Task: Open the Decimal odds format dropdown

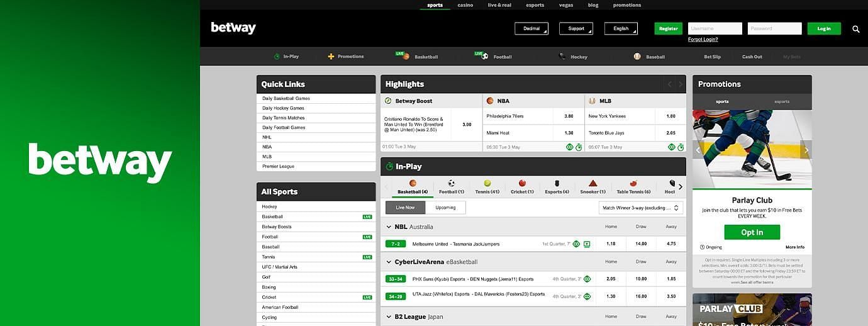Action: 531,28
